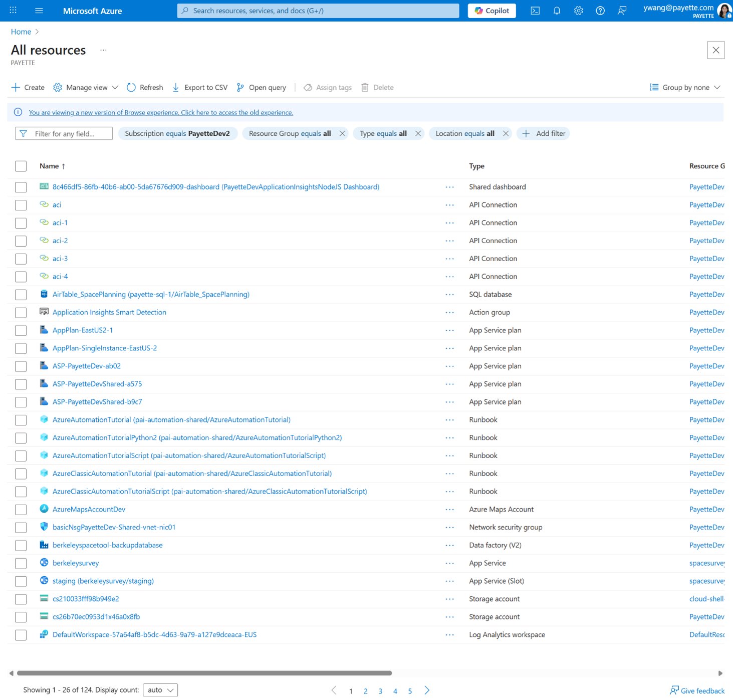Click the Home breadcrumb
Viewport: 733px width, 700px height.
tap(21, 32)
